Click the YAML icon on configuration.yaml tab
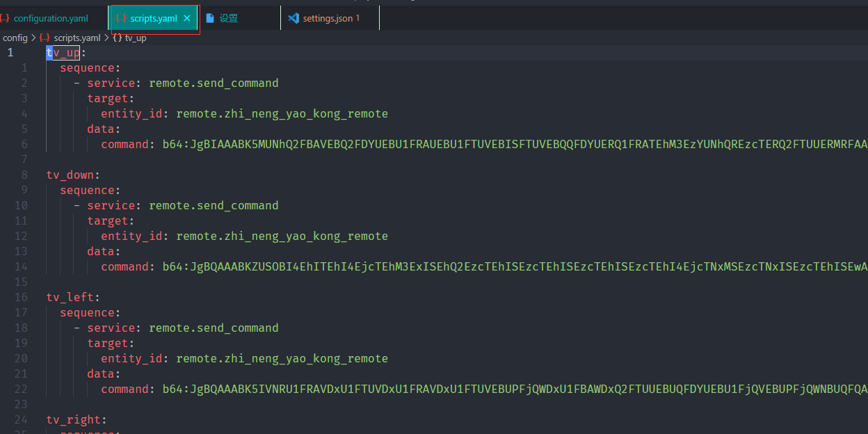The height and width of the screenshot is (434, 868). (5, 18)
